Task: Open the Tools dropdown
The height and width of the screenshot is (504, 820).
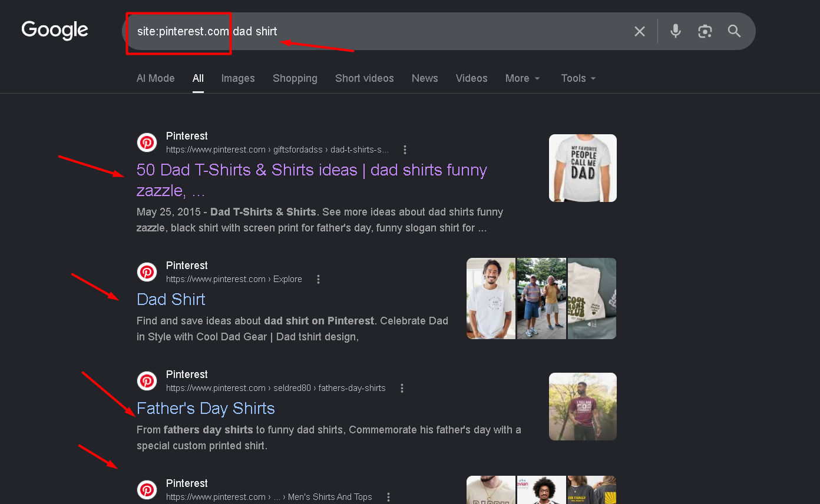Action: point(578,78)
